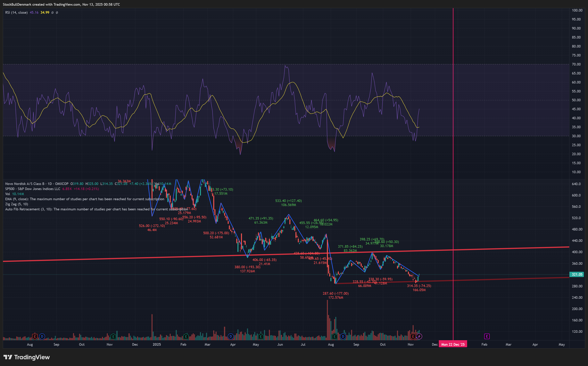Viewport: 588px width, 366px height.
Task: Click the volume label 172.576M
Action: (335, 298)
